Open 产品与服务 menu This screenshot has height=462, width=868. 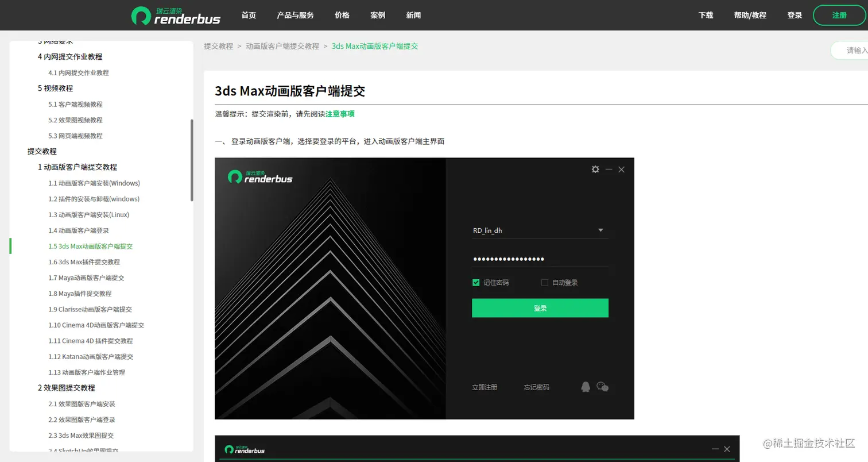point(295,16)
